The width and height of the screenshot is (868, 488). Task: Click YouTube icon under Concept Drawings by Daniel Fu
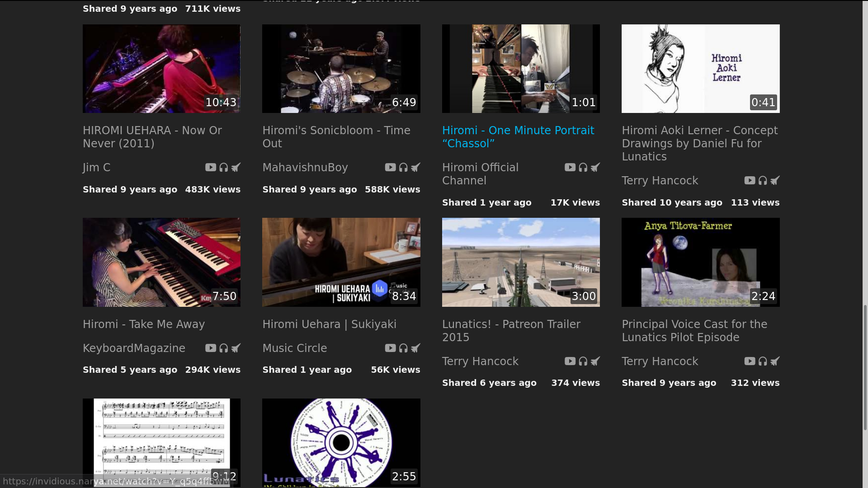point(750,181)
